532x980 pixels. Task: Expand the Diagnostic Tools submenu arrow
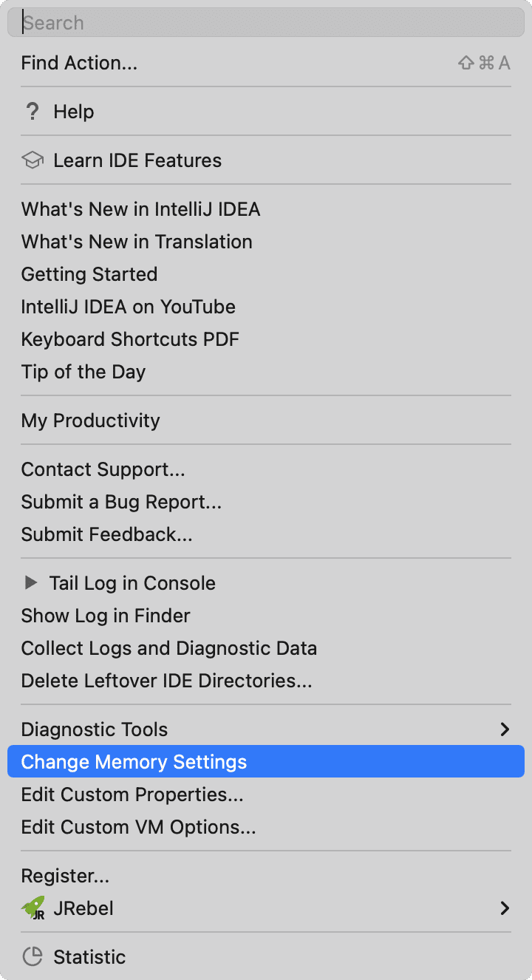[505, 729]
